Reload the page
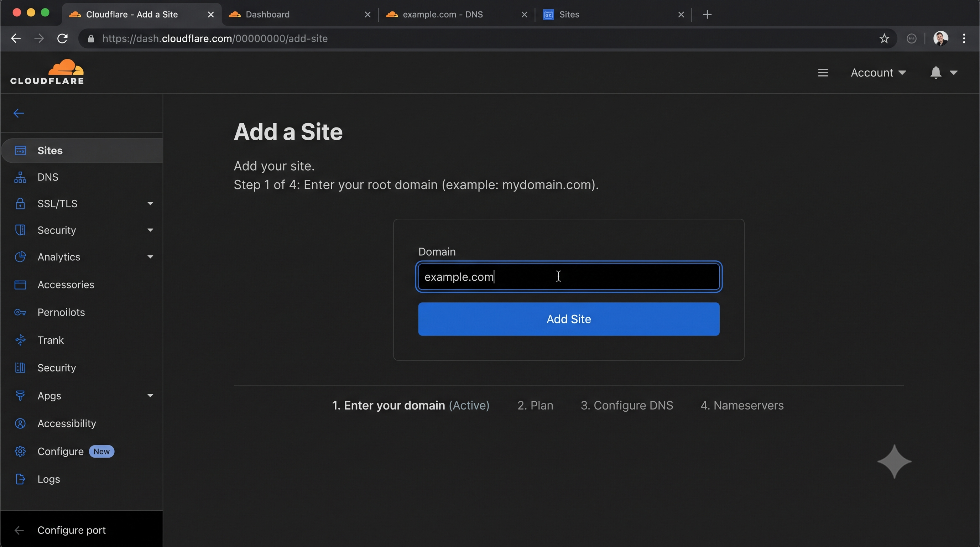The width and height of the screenshot is (980, 547). (62, 38)
